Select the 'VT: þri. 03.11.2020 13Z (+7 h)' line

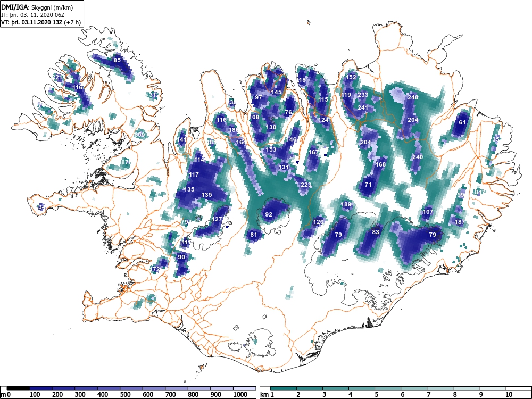[x=41, y=22]
